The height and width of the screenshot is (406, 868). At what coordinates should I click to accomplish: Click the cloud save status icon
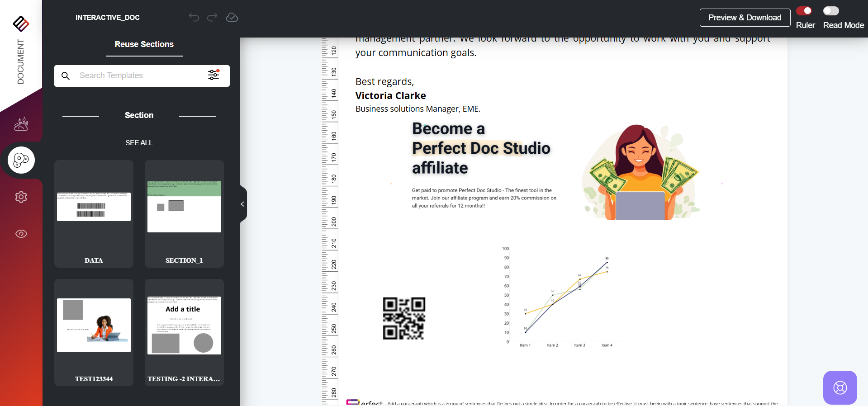pyautogui.click(x=232, y=18)
